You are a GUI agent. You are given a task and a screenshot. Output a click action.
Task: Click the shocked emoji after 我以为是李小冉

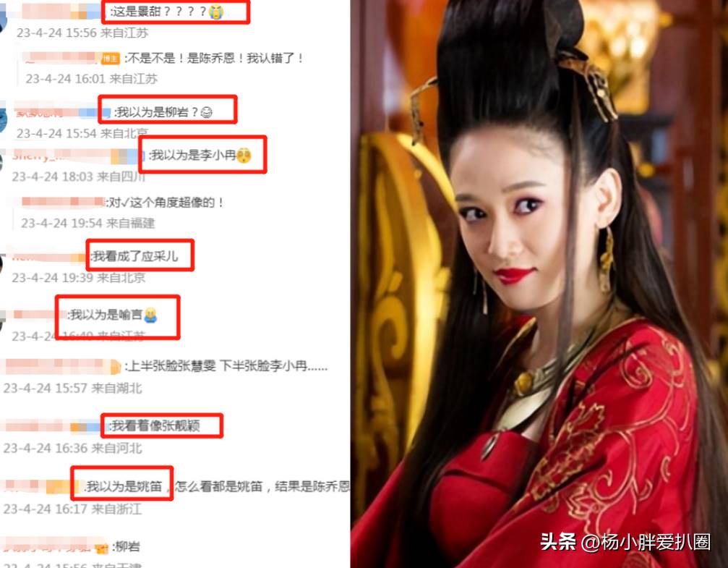[x=244, y=156]
